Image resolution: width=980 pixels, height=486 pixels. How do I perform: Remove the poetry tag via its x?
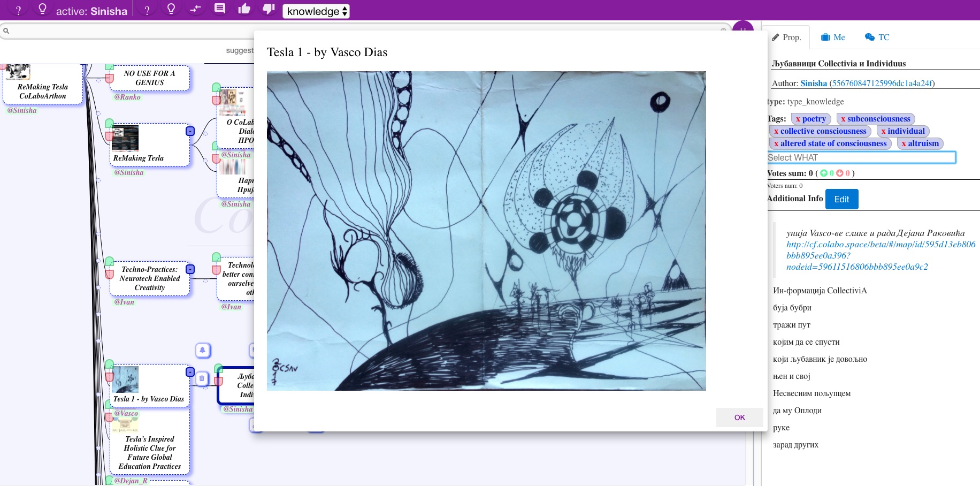tap(798, 119)
